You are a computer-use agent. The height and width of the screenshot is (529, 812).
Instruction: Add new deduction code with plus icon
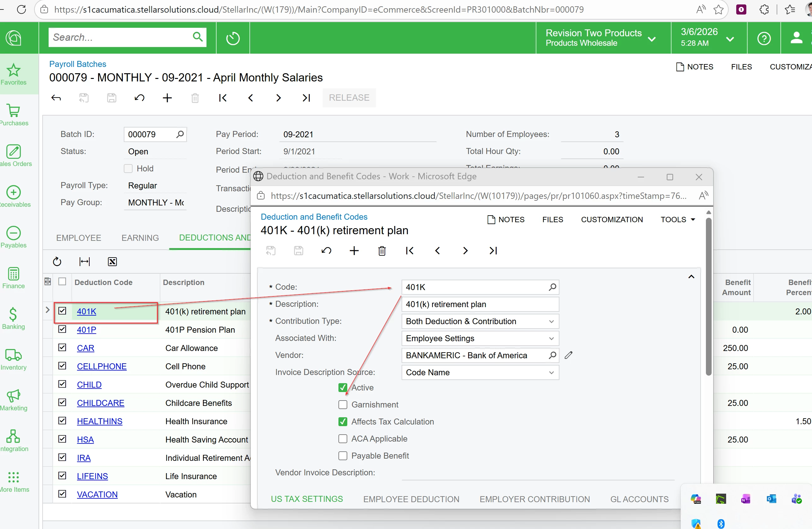pyautogui.click(x=354, y=251)
